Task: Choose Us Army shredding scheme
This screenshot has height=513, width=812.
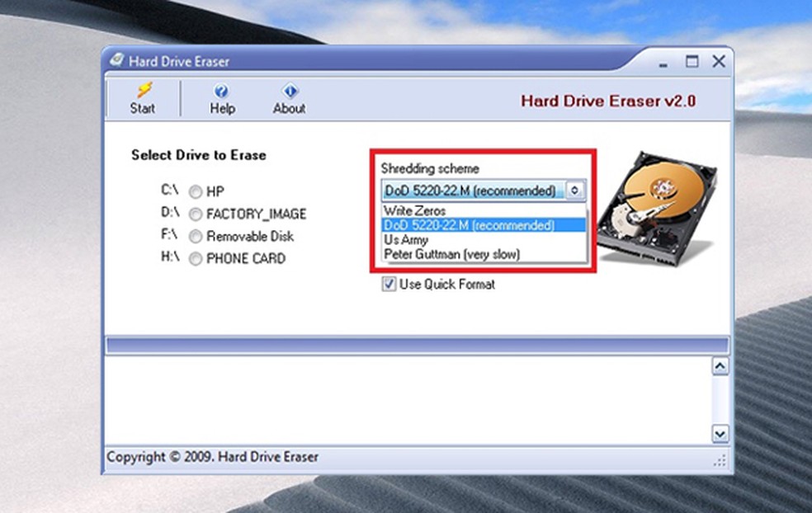Action: (484, 240)
